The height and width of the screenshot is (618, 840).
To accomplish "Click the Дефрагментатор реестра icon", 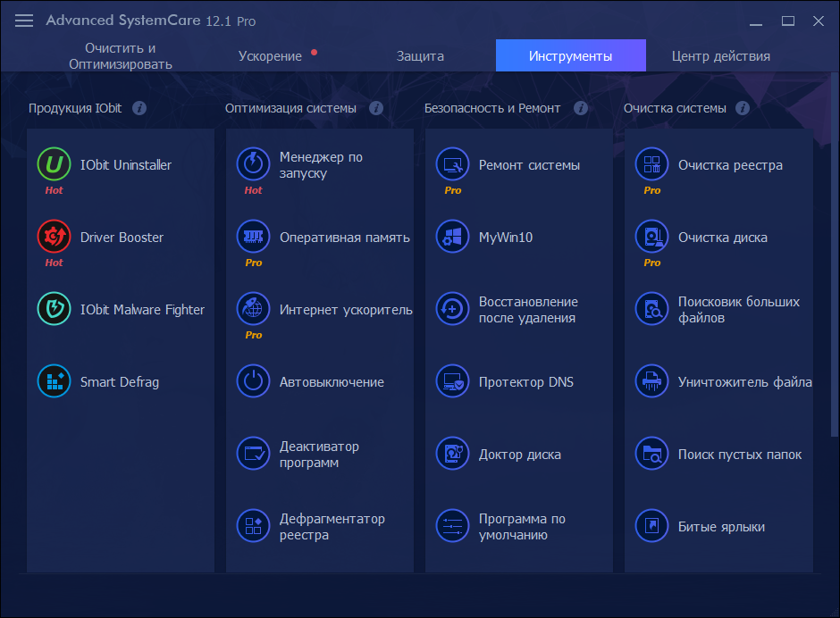I will (x=254, y=525).
